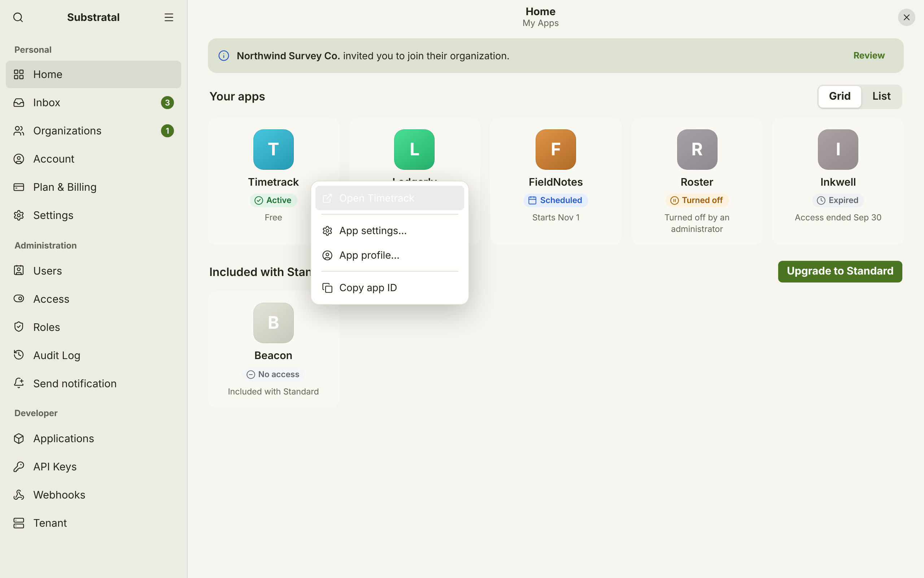Click the Home grid icon in the sidebar
This screenshot has height=578, width=924.
(x=19, y=74)
